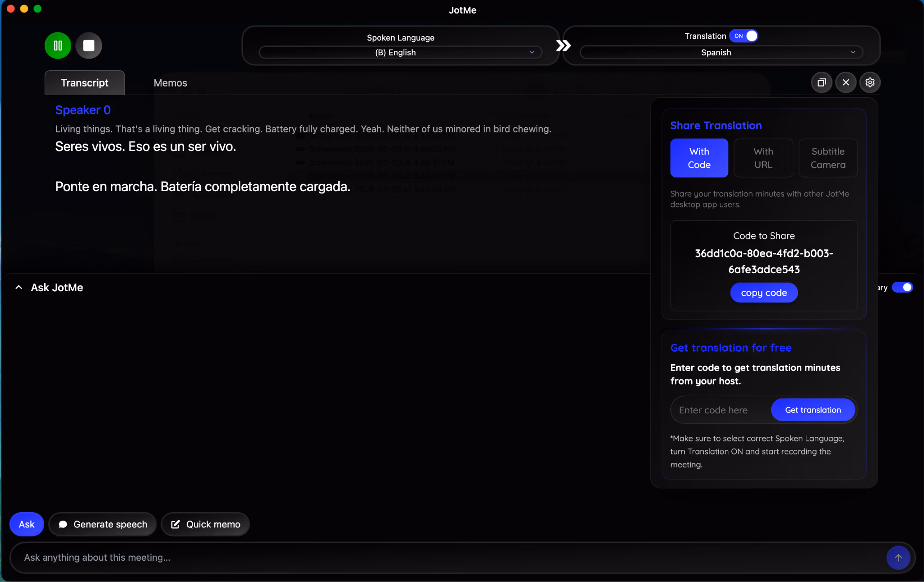
Task: Select the With URL share option
Action: (763, 158)
